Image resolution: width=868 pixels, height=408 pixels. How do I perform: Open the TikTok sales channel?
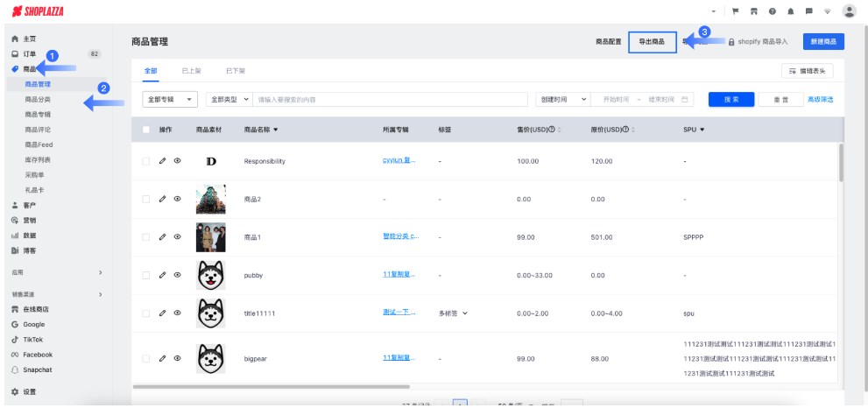click(33, 339)
